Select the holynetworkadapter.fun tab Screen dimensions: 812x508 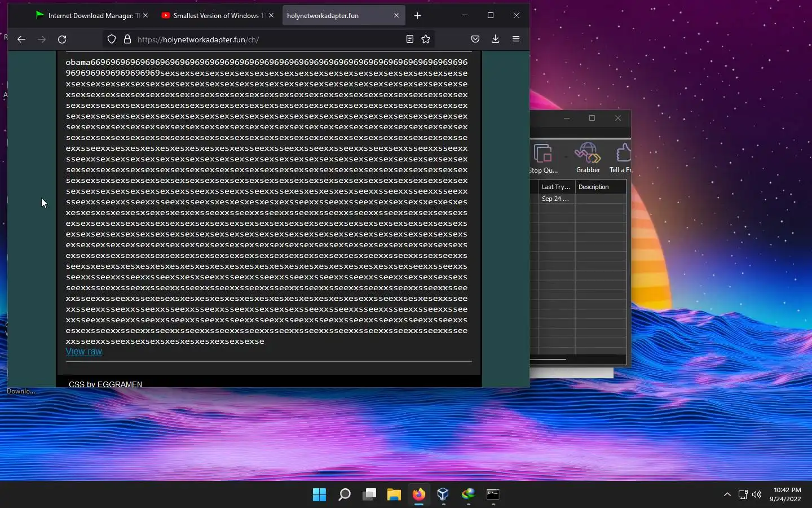click(338, 16)
